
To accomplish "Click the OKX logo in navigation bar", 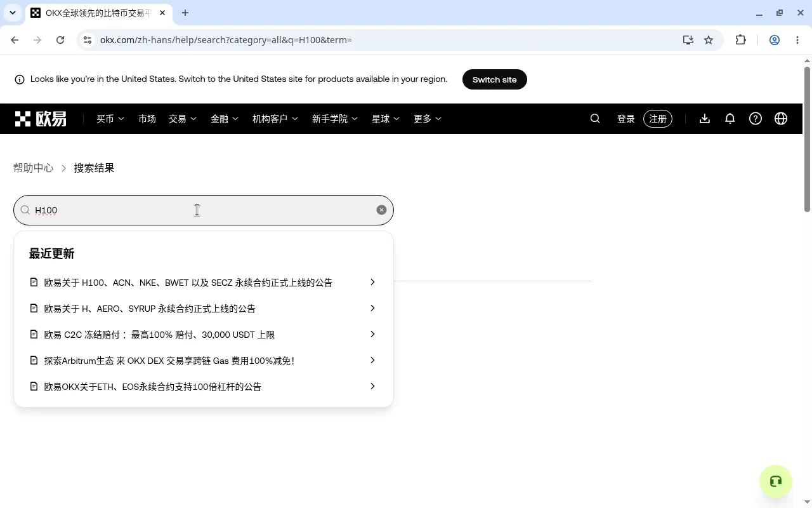I will 41,119.
